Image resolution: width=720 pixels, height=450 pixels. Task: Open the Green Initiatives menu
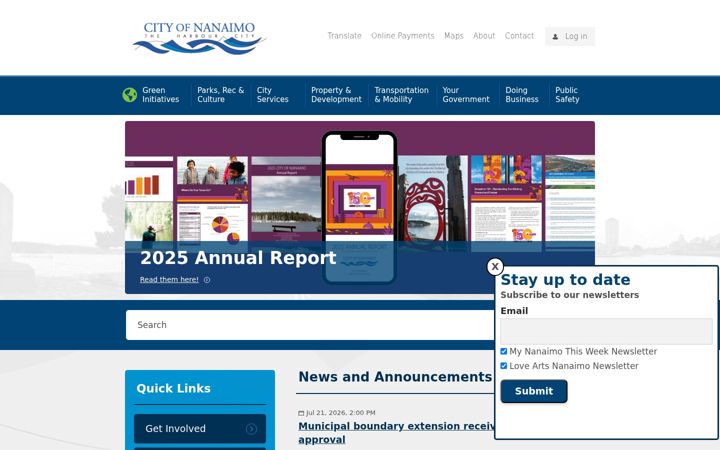160,95
